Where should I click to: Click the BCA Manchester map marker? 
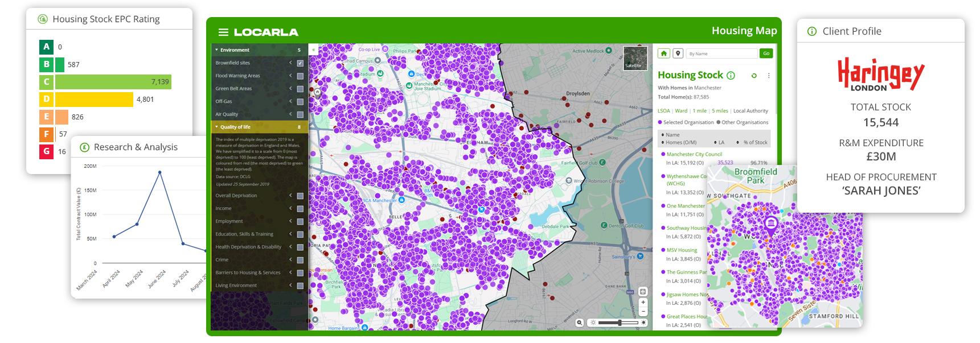[401, 200]
